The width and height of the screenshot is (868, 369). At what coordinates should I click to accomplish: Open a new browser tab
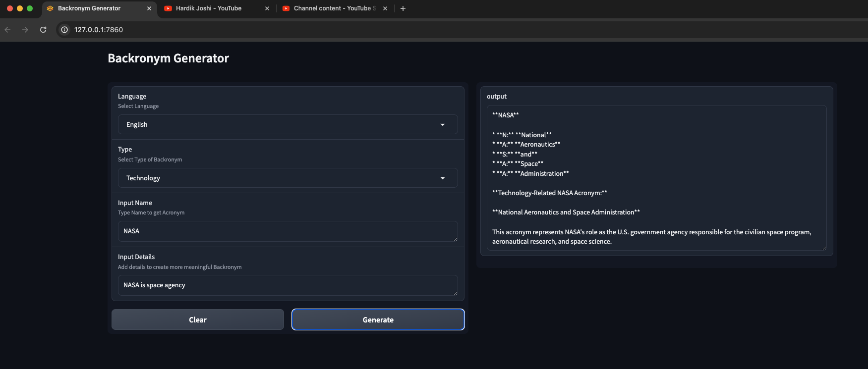pos(403,8)
